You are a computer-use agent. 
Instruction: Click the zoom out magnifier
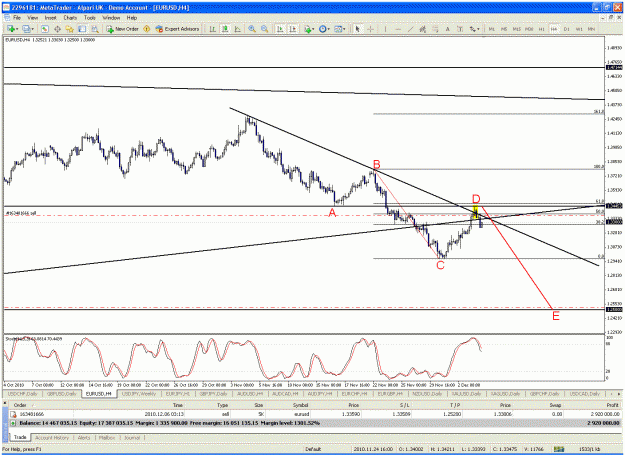[x=265, y=29]
